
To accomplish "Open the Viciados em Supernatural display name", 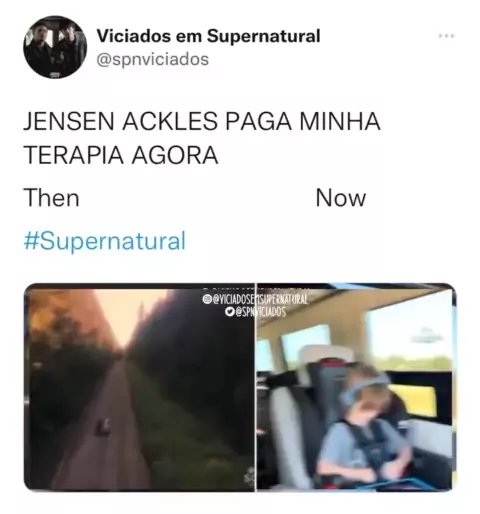I will pyautogui.click(x=208, y=36).
